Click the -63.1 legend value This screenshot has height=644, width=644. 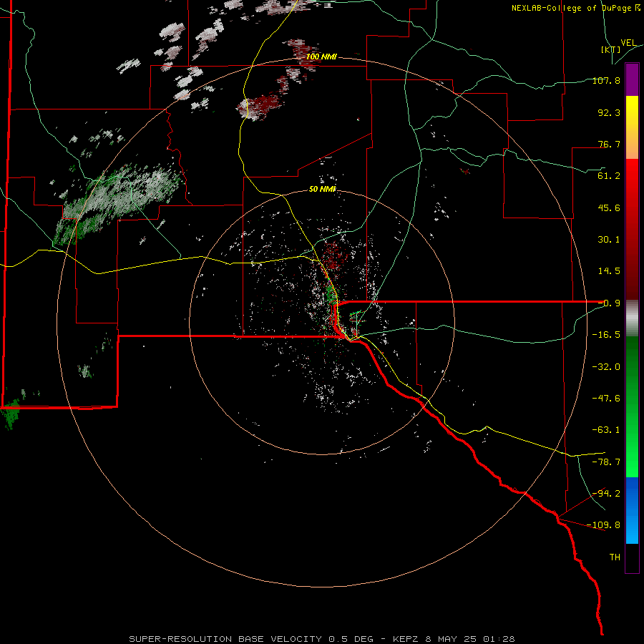click(x=606, y=430)
